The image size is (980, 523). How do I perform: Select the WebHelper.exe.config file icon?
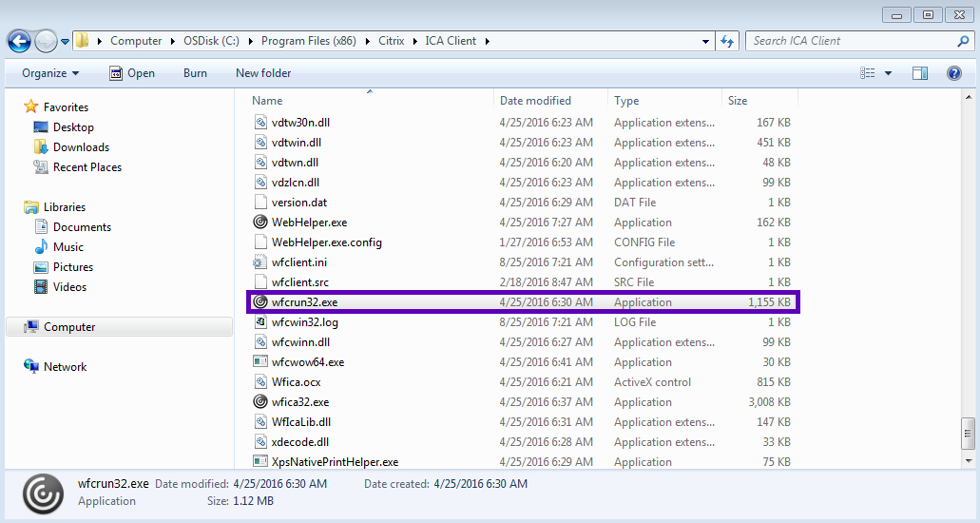pos(260,242)
